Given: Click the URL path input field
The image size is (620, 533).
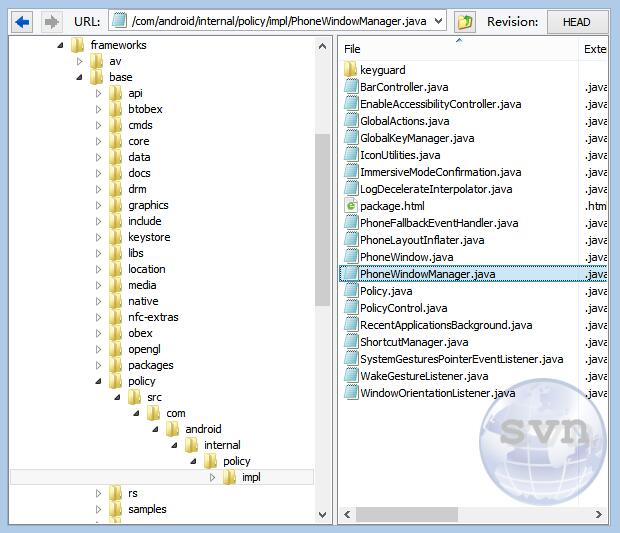Looking at the screenshot, I should [277, 21].
